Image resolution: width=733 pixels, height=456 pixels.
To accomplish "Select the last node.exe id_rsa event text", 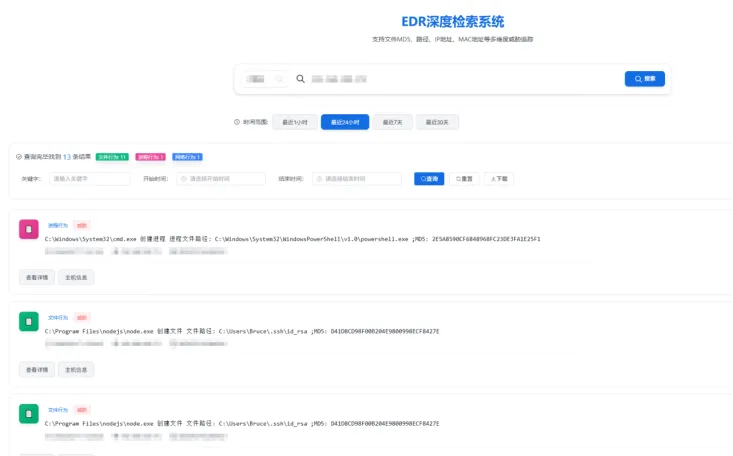I will tap(242, 423).
